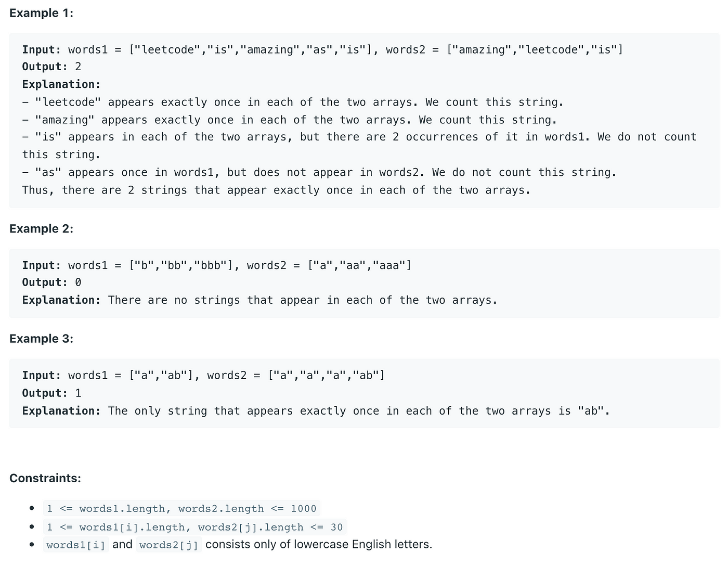Click the Example 3 heading
Viewport: 728px width, 566px height.
click(42, 339)
